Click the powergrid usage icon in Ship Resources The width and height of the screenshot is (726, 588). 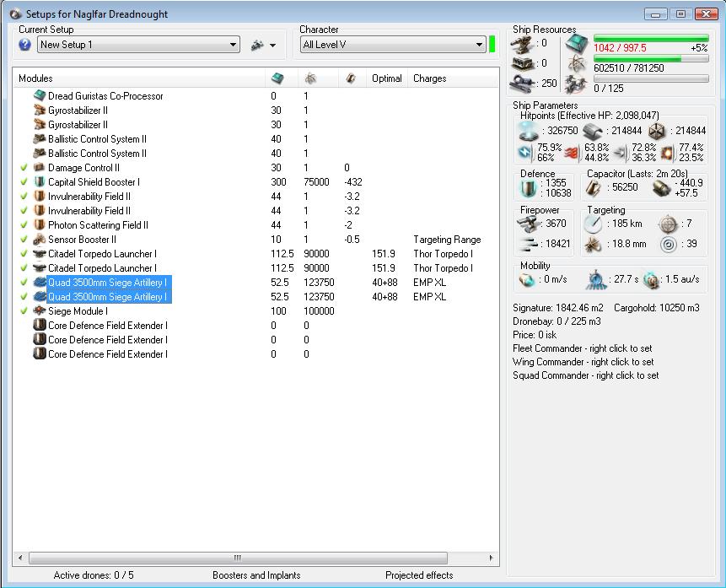click(x=577, y=65)
